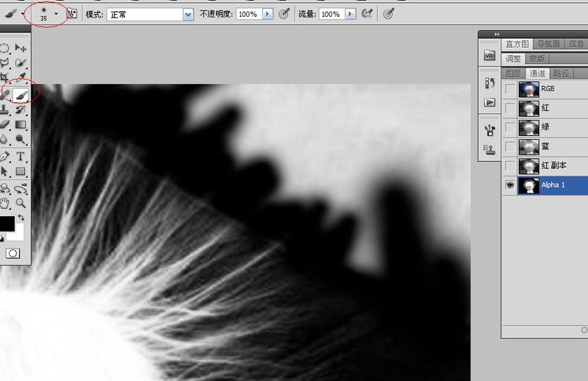
Task: Open the tool preset picker arrow
Action: pos(23,14)
